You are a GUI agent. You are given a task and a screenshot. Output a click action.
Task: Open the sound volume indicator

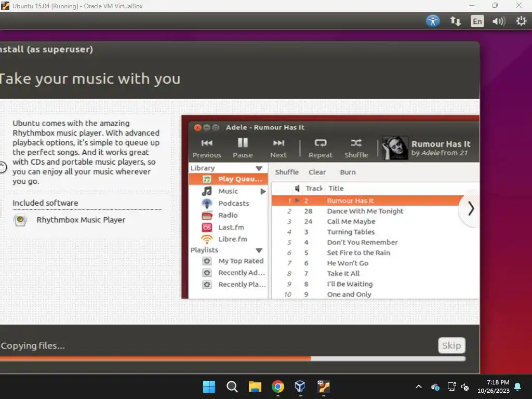point(499,21)
